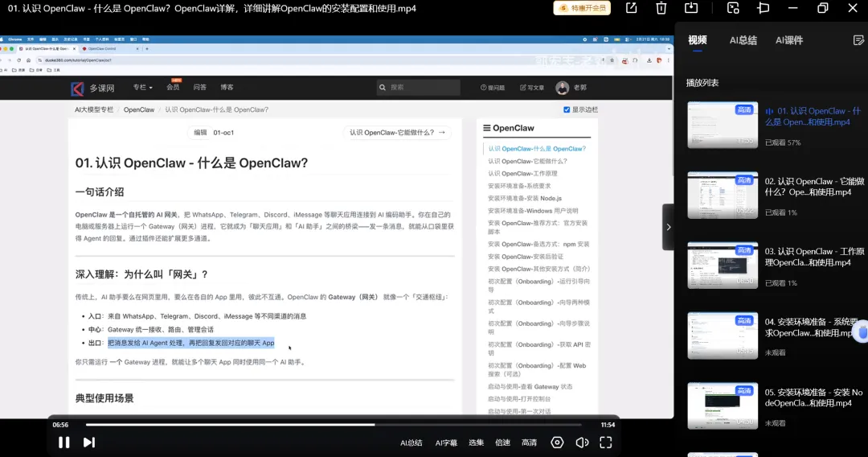Click the 多课网 site logo
The height and width of the screenshot is (457, 868).
click(x=92, y=88)
